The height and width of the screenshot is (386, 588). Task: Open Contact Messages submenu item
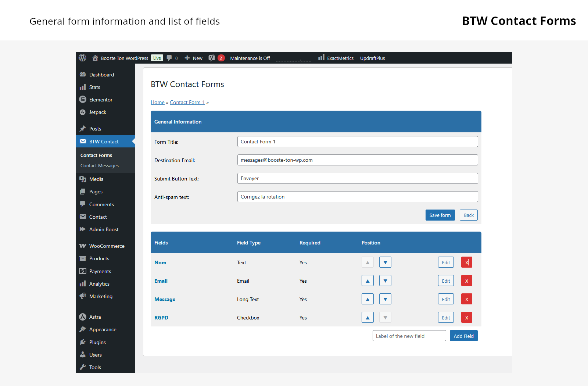(100, 166)
